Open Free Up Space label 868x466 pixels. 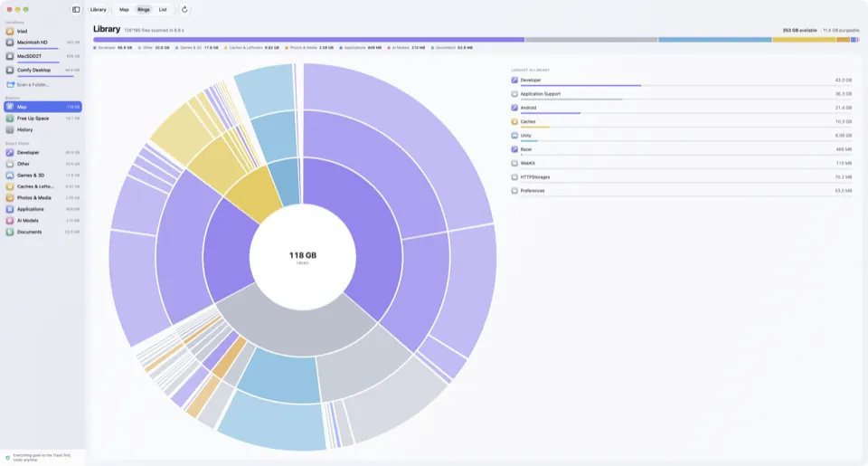point(33,119)
